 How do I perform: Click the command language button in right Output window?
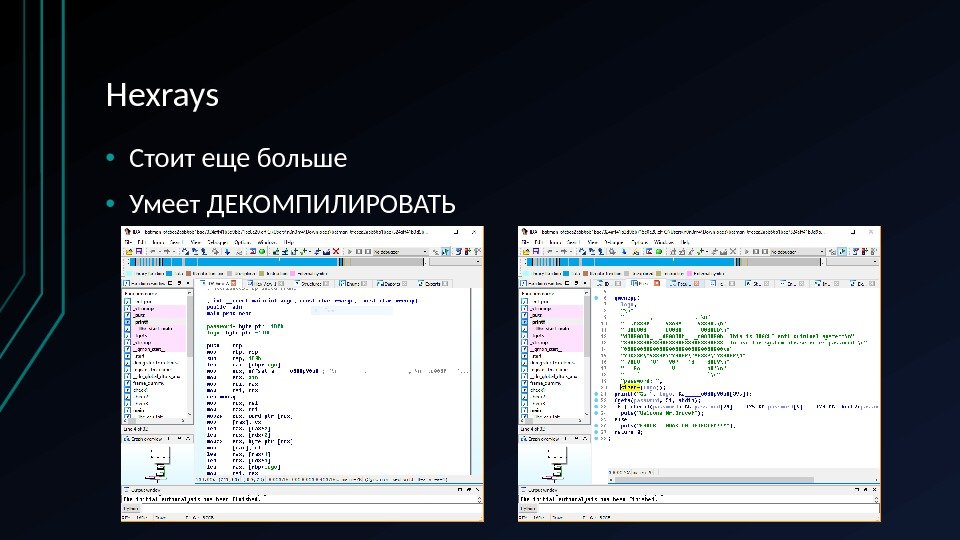528,509
